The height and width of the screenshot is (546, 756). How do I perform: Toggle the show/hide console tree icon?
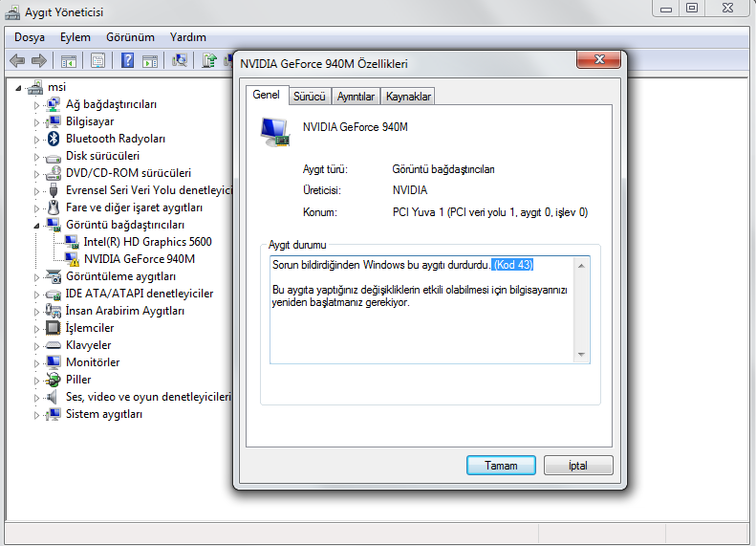69,61
